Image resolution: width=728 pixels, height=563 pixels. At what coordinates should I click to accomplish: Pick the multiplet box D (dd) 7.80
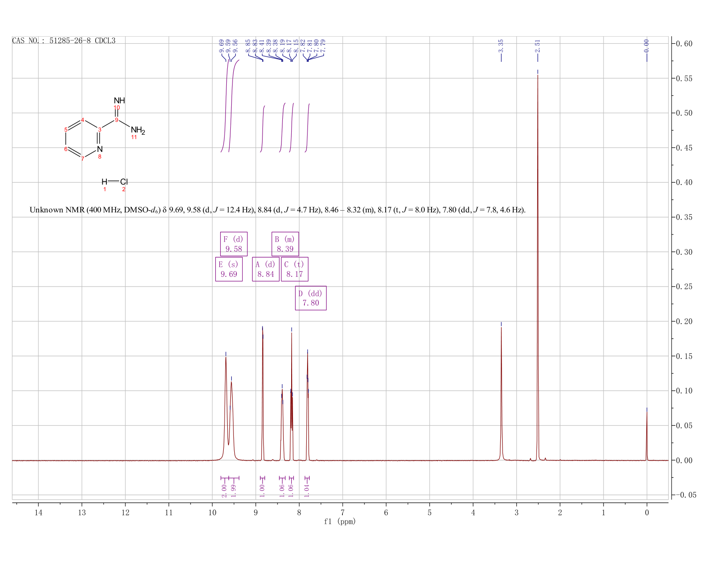pyautogui.click(x=311, y=298)
